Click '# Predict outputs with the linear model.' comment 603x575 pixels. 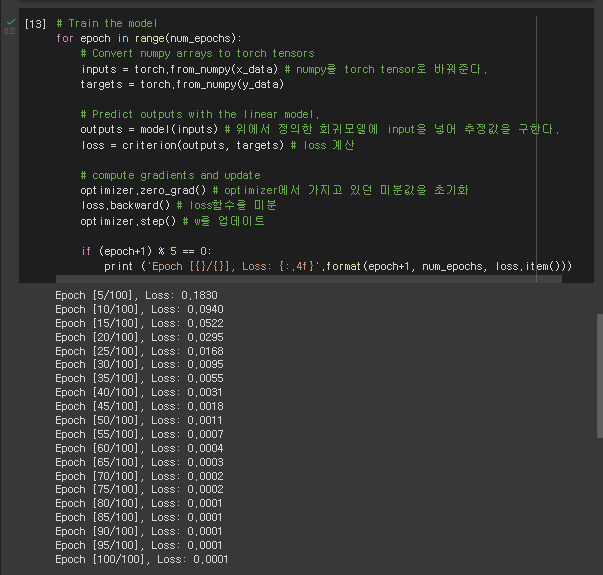200,114
